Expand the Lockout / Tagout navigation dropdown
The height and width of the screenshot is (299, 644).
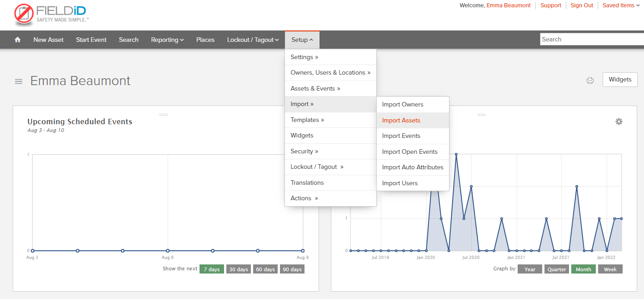[x=253, y=40]
